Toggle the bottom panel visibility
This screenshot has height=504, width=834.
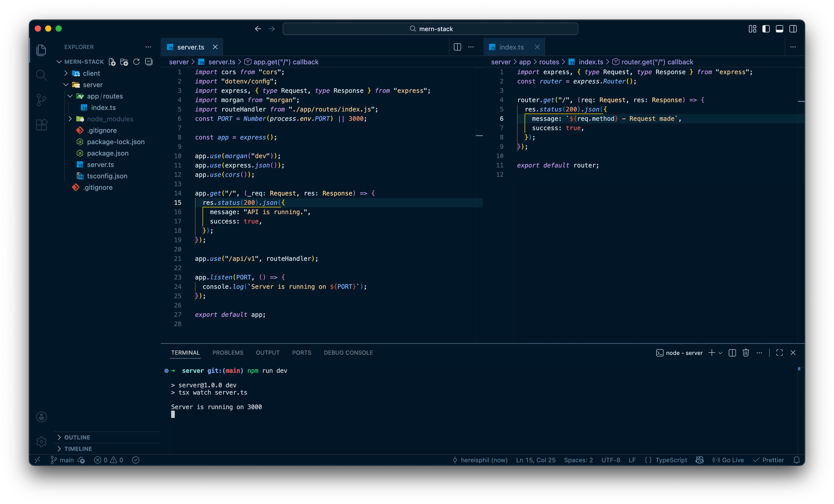[x=780, y=29]
